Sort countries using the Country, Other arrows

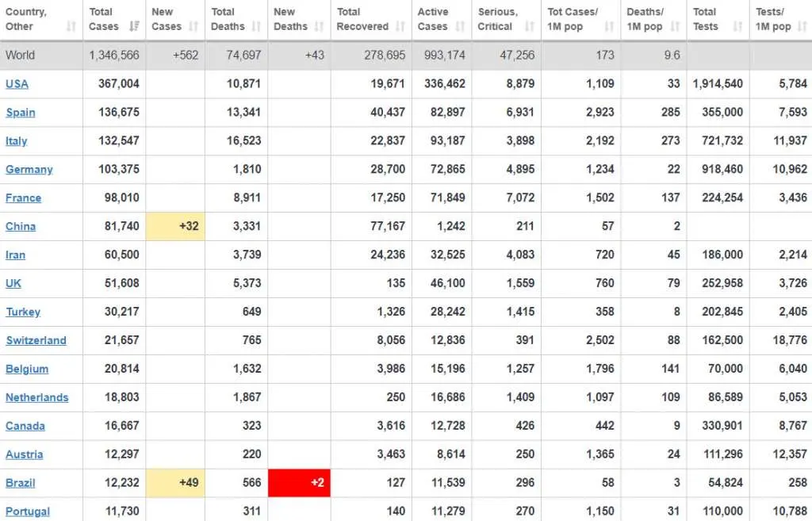point(71,27)
